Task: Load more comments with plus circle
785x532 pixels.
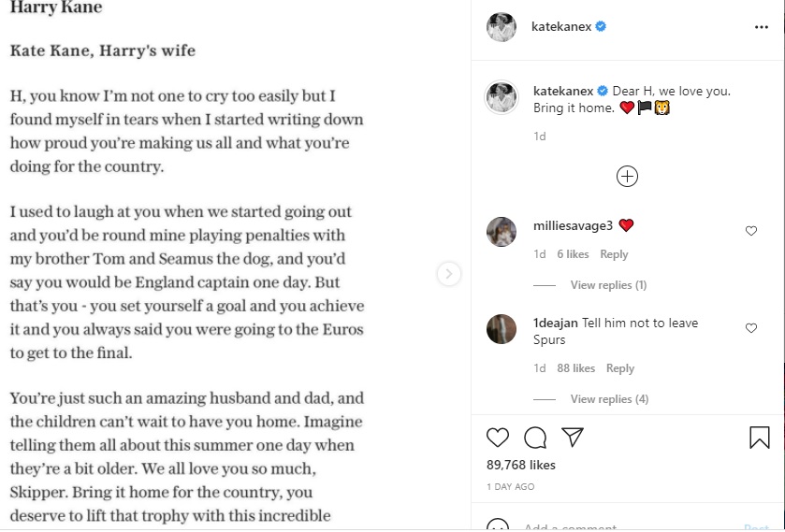Action: pyautogui.click(x=627, y=176)
